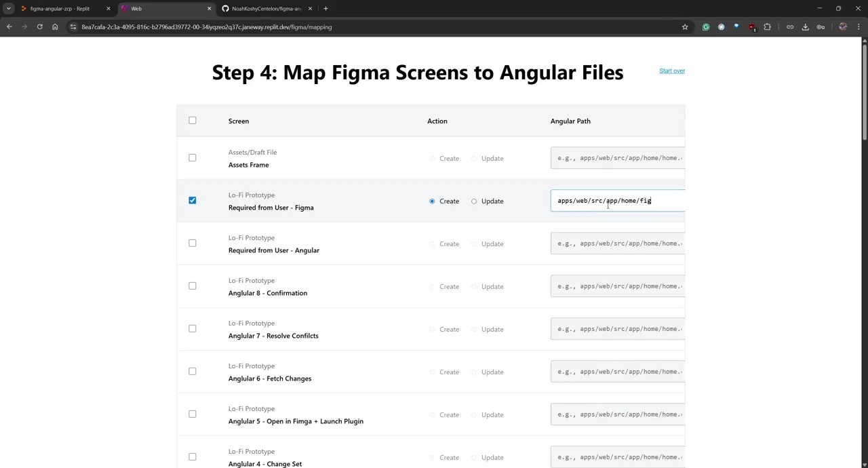
Task: Uncheck Required from User - Figma checkbox
Action: (193, 201)
